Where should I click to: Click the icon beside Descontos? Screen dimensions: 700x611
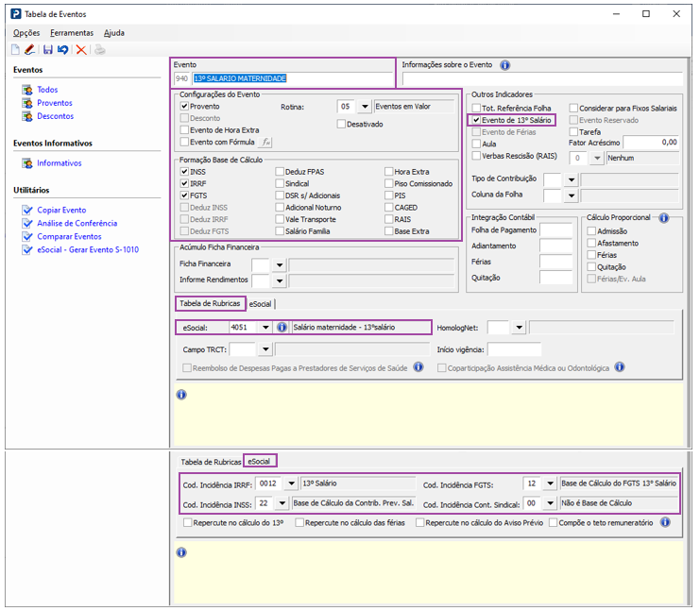27,116
